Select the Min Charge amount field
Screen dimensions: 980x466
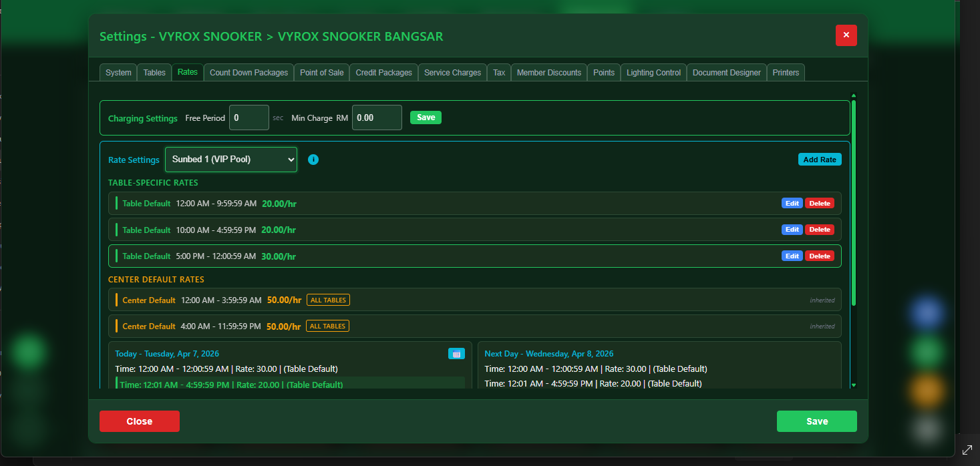point(377,117)
